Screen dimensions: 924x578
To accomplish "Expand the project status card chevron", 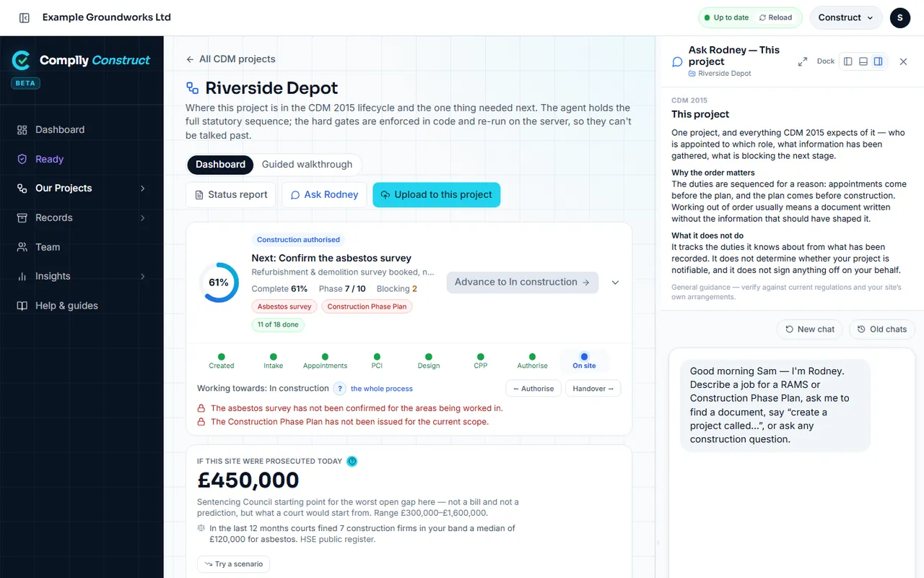I will click(x=615, y=282).
